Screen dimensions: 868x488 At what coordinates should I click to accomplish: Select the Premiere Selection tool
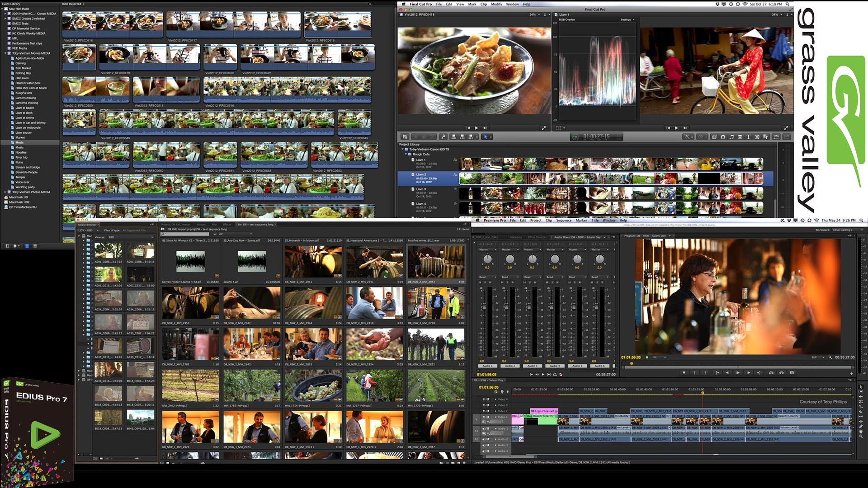(x=861, y=387)
